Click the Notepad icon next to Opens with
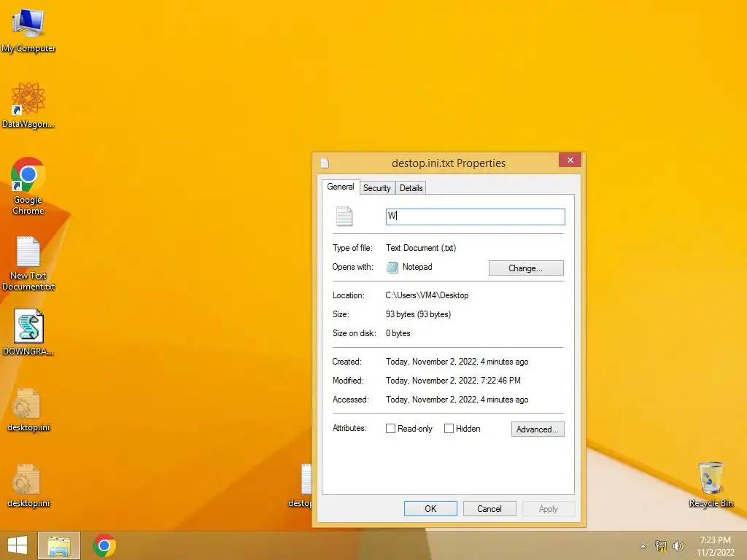Screen dimensions: 747x560 (x=392, y=267)
